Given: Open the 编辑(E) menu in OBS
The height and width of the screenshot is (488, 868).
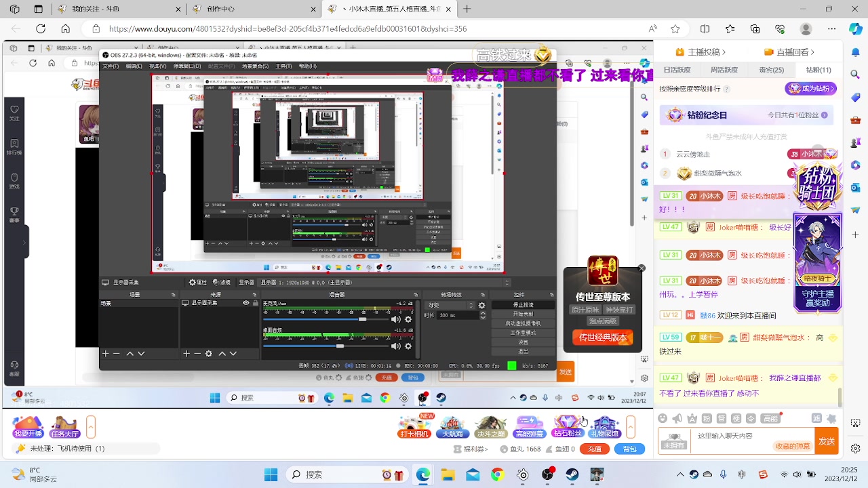Looking at the screenshot, I should point(134,66).
